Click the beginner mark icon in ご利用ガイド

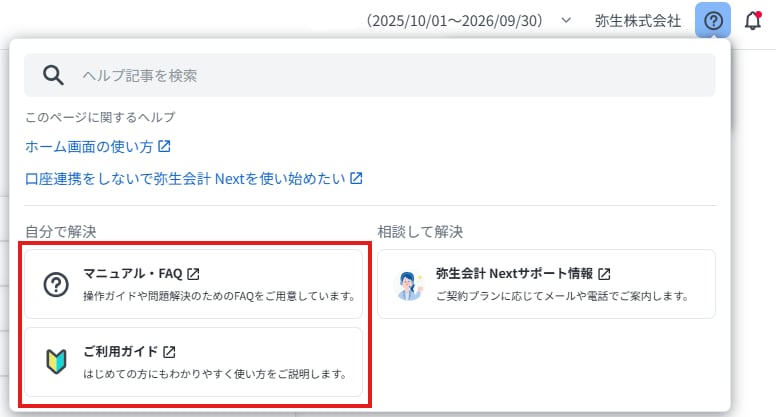tap(56, 362)
